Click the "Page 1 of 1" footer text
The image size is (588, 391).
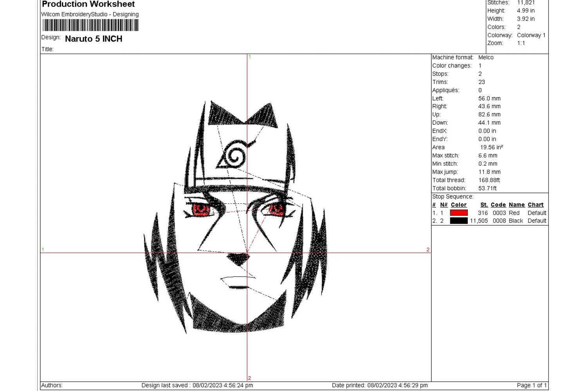pyautogui.click(x=531, y=385)
